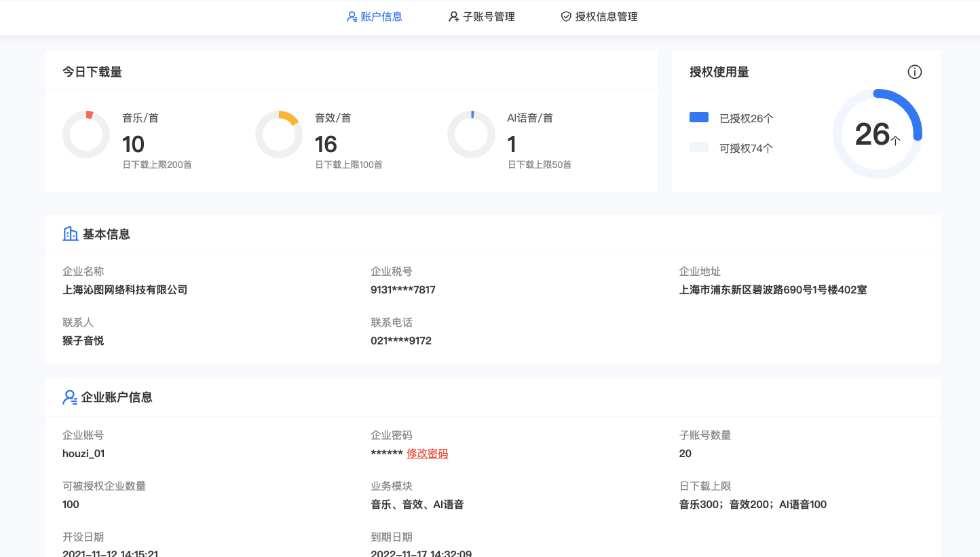This screenshot has height=557, width=980.
Task: Click the 音乐300；音效200；AI语音100 limit value
Action: [x=753, y=505]
